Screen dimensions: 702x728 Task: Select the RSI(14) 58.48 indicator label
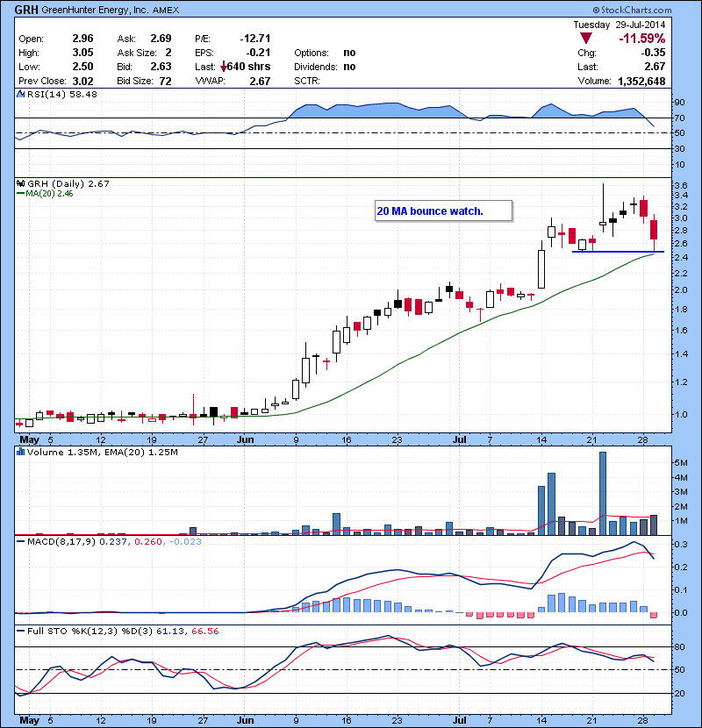[x=62, y=94]
